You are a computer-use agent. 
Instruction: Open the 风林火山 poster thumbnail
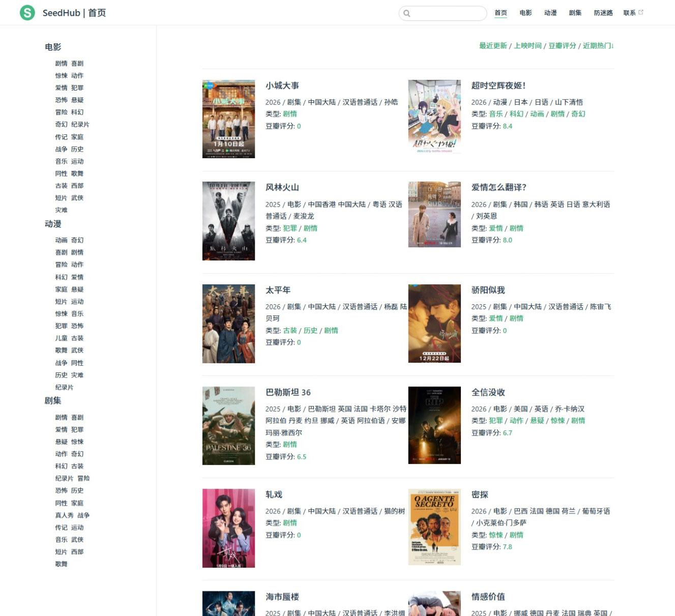click(228, 221)
